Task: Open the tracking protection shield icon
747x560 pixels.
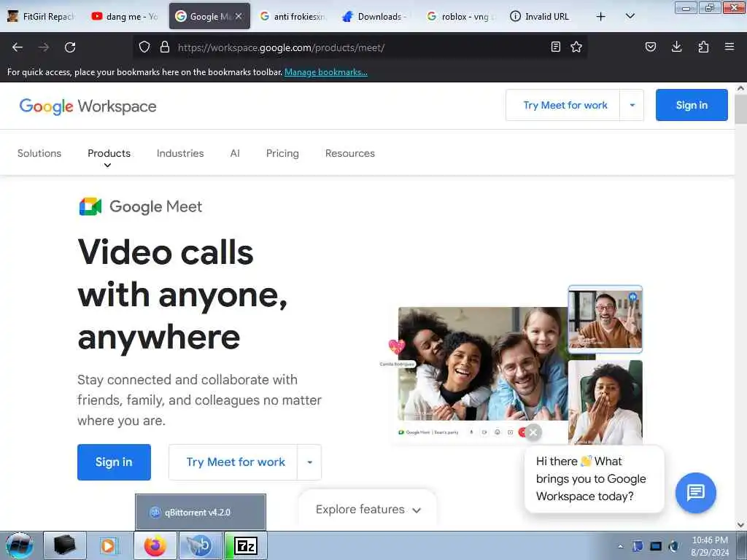Action: (x=144, y=47)
